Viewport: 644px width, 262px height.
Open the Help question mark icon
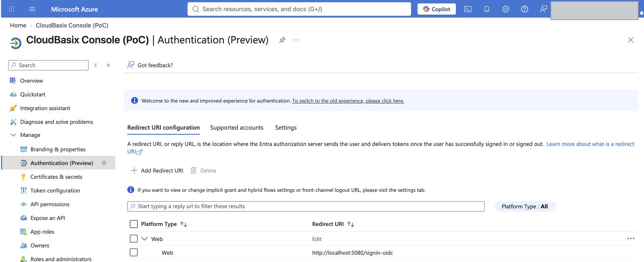(525, 9)
